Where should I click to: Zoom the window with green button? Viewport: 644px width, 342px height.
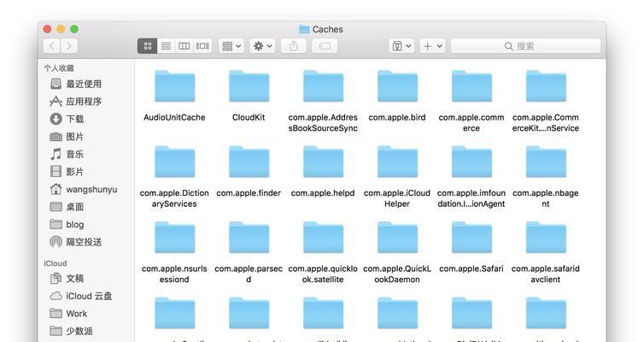coord(74,29)
